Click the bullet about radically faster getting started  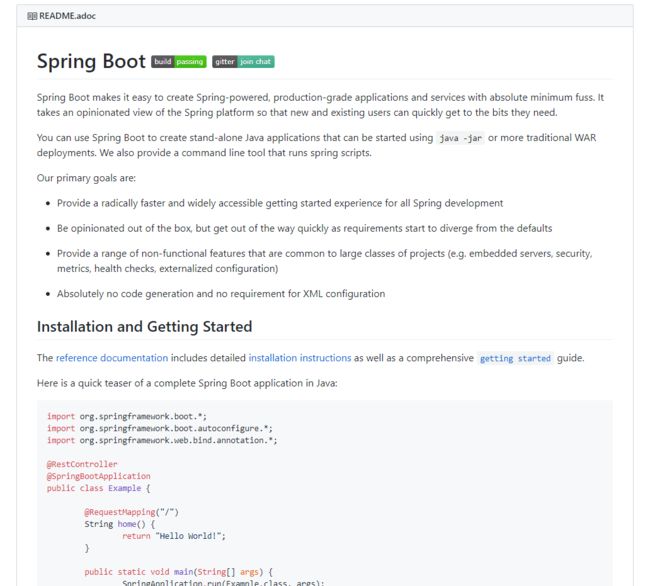point(280,203)
